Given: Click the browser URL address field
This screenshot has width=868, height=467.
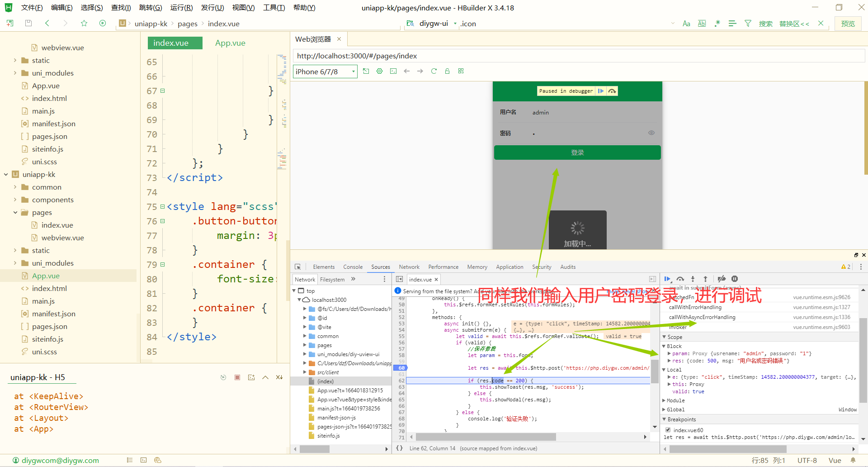Looking at the screenshot, I should point(579,56).
